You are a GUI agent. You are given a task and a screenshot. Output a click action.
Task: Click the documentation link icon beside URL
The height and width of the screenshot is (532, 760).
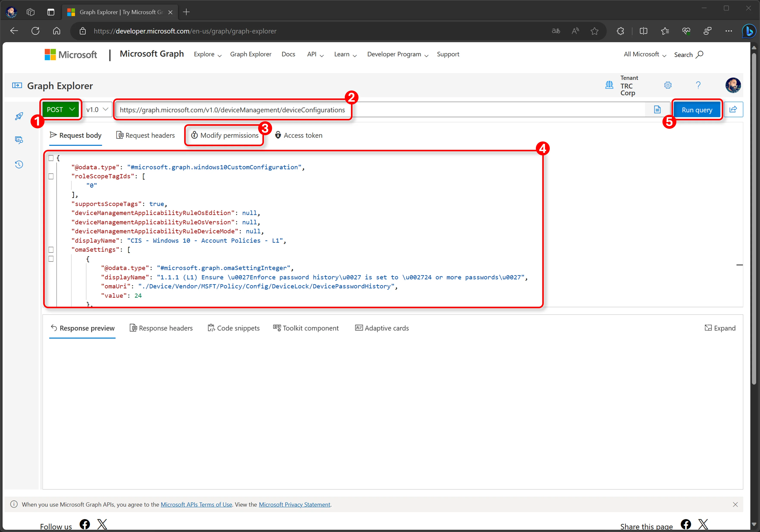(x=657, y=110)
